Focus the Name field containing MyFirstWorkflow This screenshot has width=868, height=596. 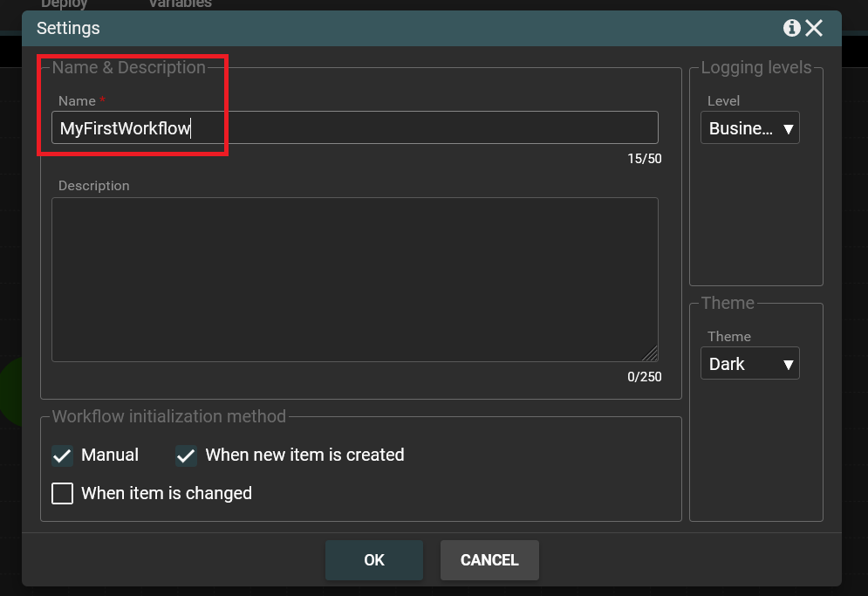click(354, 128)
